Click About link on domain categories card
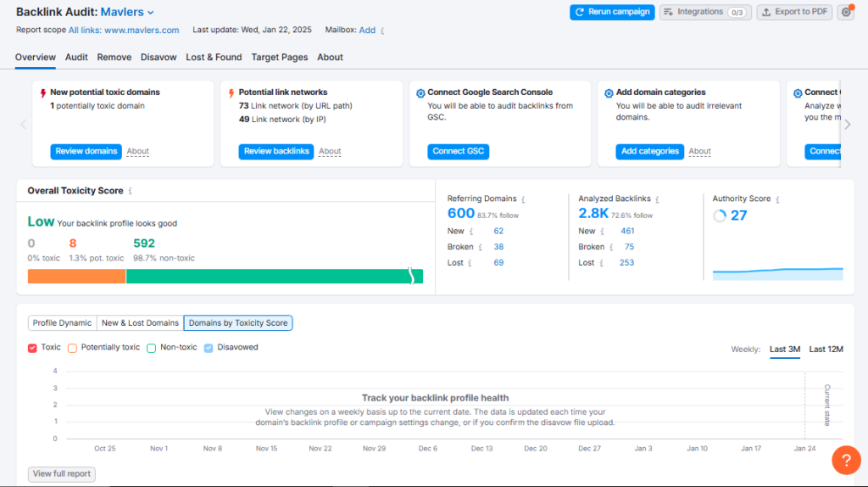 tap(699, 151)
